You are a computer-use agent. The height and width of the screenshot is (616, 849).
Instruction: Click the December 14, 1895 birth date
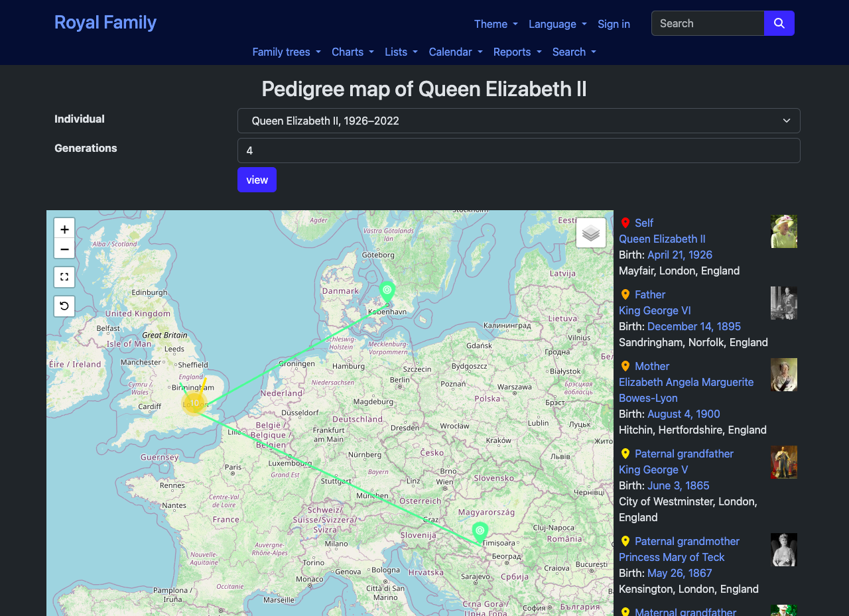click(694, 326)
